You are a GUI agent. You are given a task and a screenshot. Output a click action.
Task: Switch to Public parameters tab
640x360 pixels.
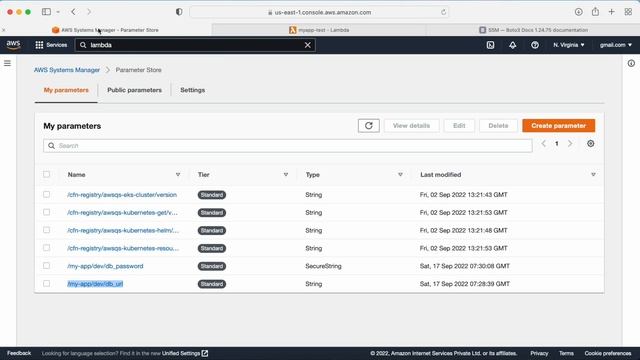(134, 90)
